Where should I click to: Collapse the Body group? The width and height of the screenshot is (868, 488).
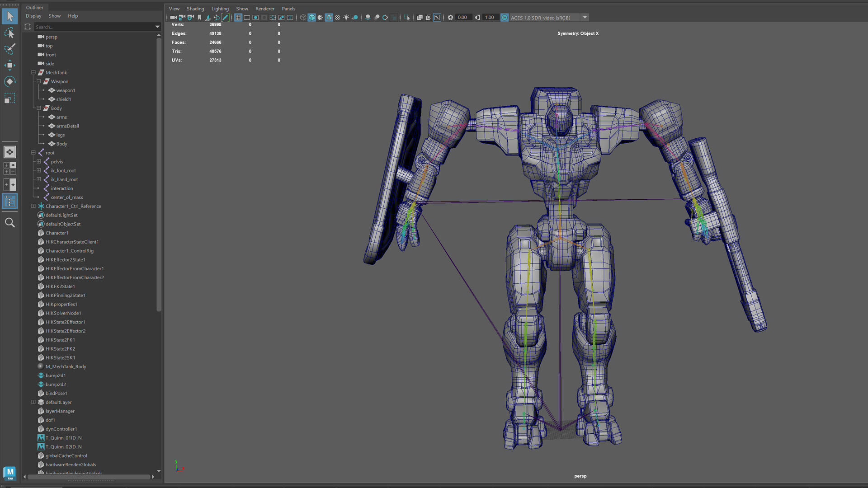[x=38, y=108]
